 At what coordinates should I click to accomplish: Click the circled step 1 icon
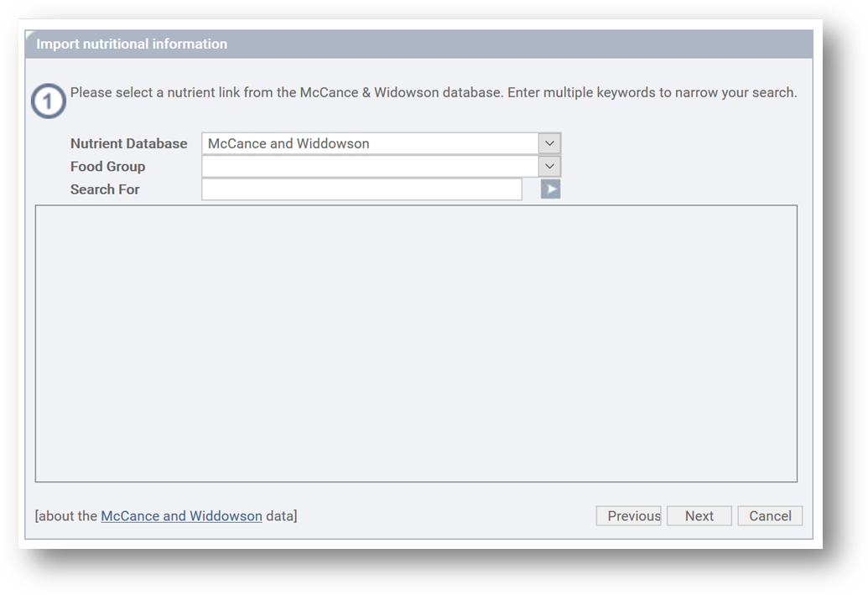click(x=48, y=102)
